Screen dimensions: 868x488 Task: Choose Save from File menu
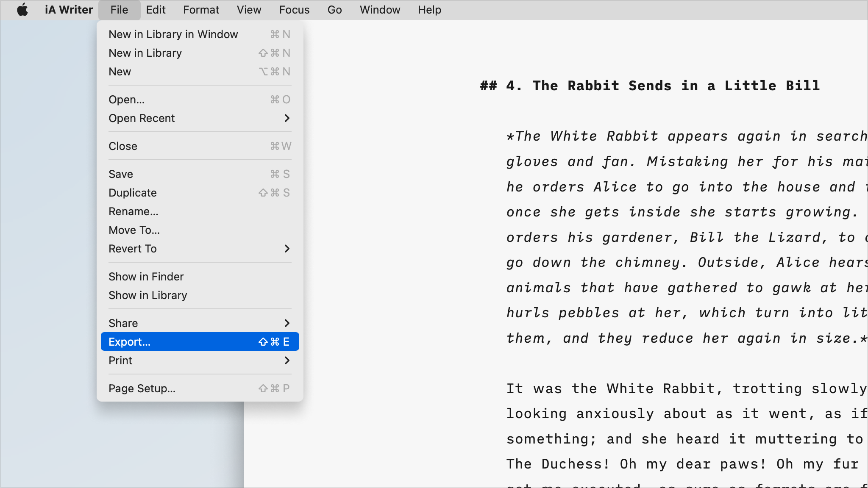coord(200,174)
